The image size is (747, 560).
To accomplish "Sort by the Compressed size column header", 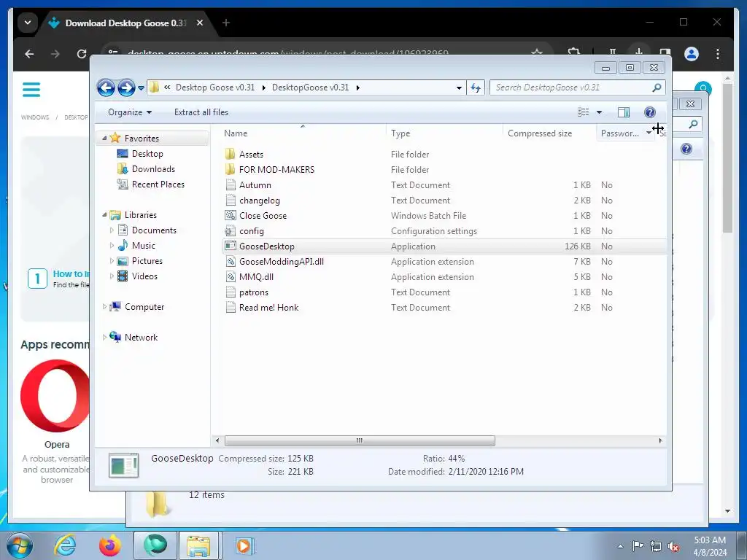I will 549,133.
